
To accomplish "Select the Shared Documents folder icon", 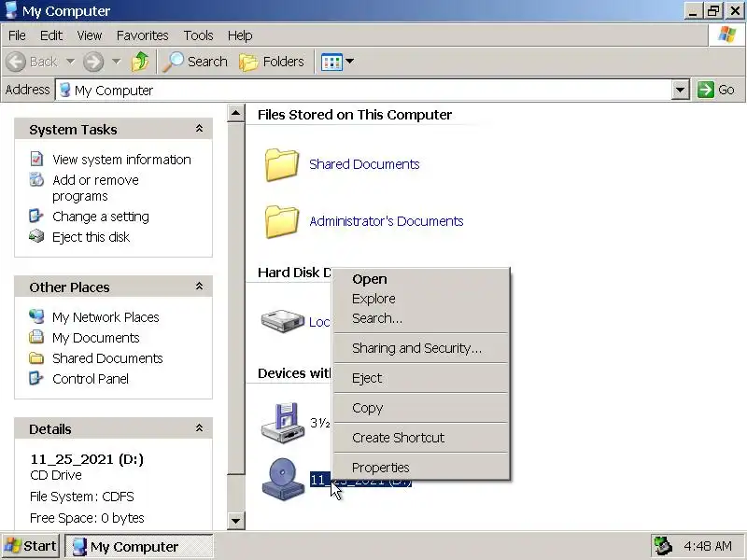I will 282,165.
